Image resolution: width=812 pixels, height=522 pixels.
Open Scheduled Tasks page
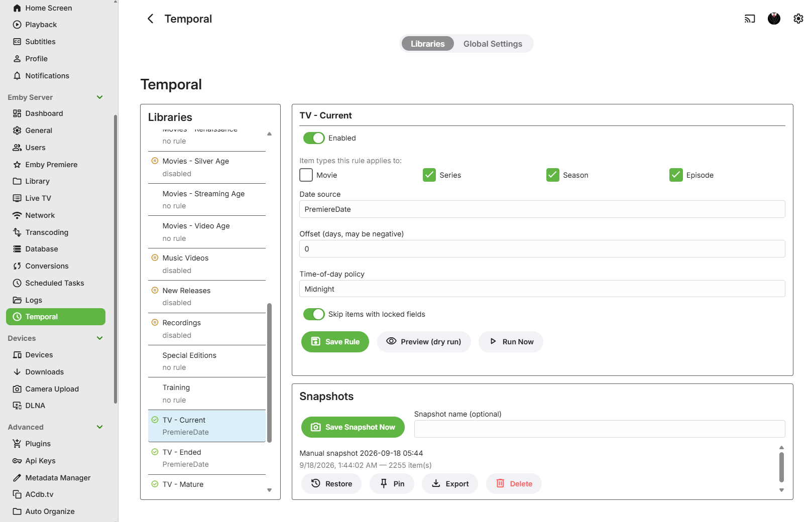[x=55, y=283]
